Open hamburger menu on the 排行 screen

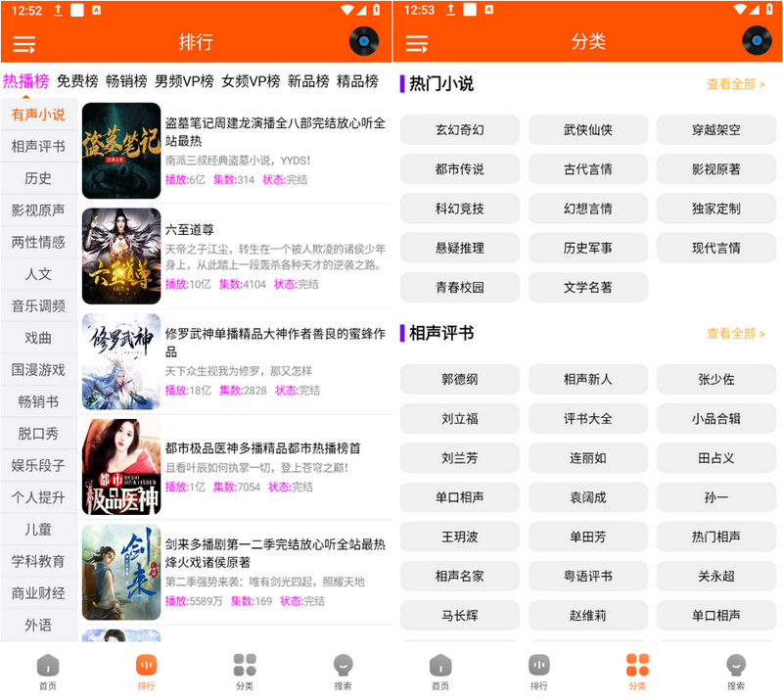pos(24,43)
